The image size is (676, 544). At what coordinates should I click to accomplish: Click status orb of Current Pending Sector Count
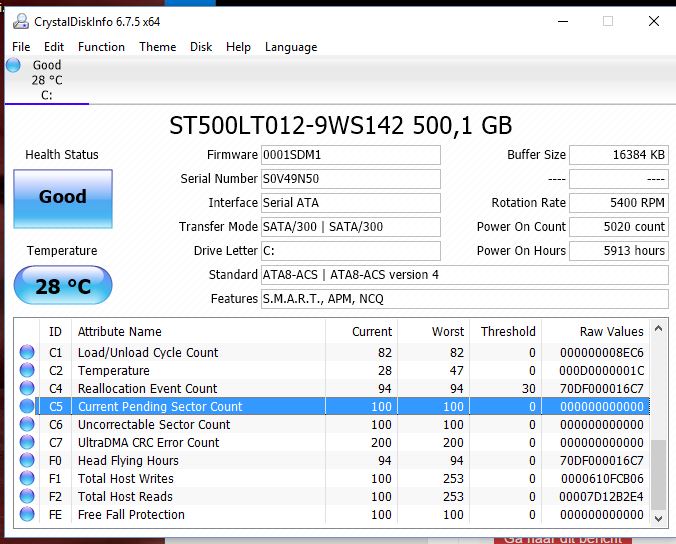(27, 406)
